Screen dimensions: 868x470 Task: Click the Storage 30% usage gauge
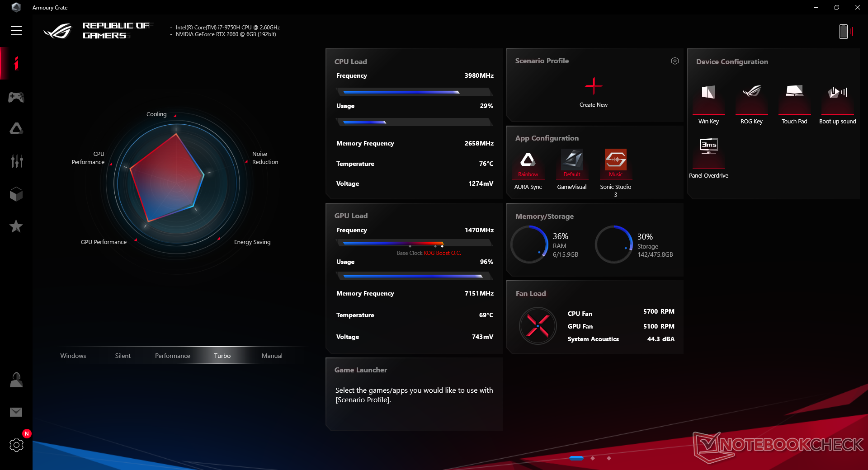click(x=614, y=244)
